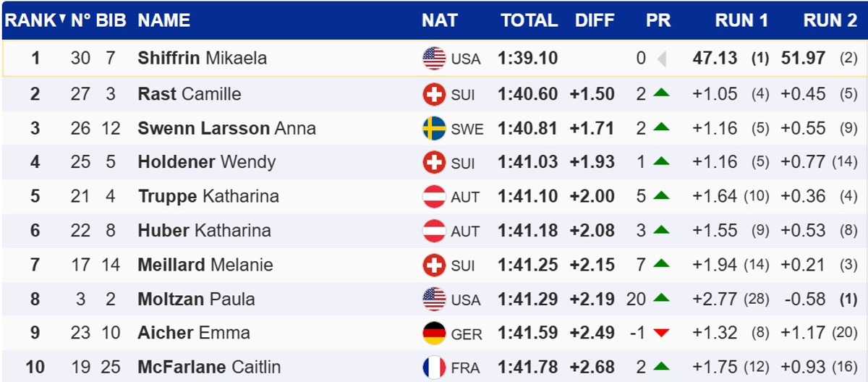The image size is (868, 382).
Task: Click the RUN 1 column header
Action: [741, 20]
